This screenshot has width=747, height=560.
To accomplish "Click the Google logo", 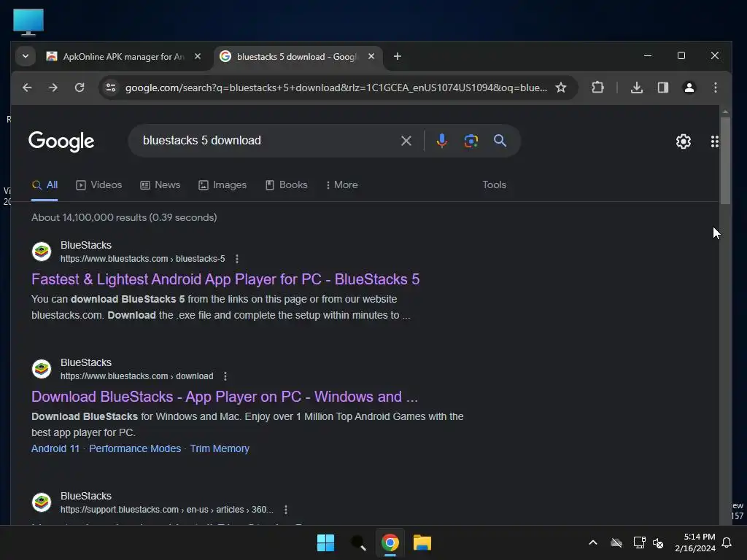I will click(61, 141).
